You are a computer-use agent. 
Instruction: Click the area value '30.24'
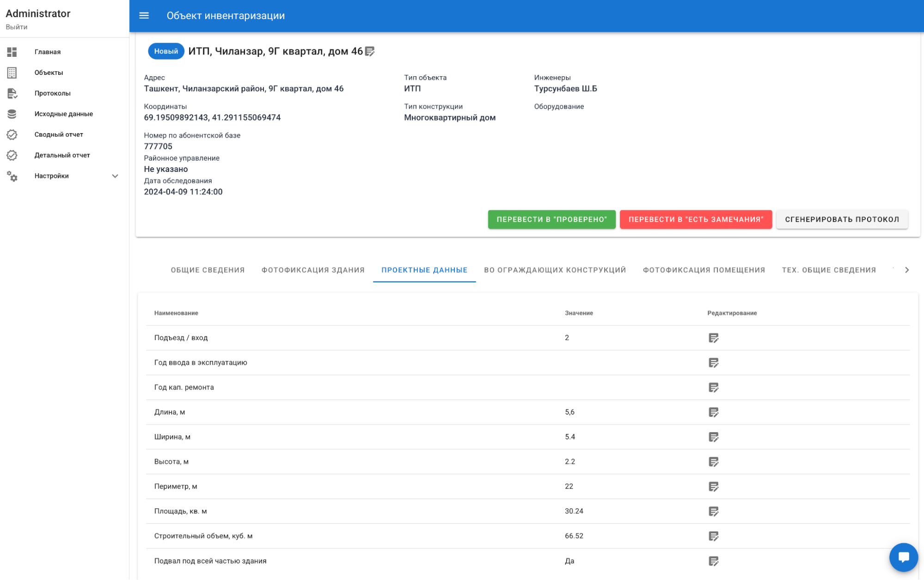coord(574,511)
